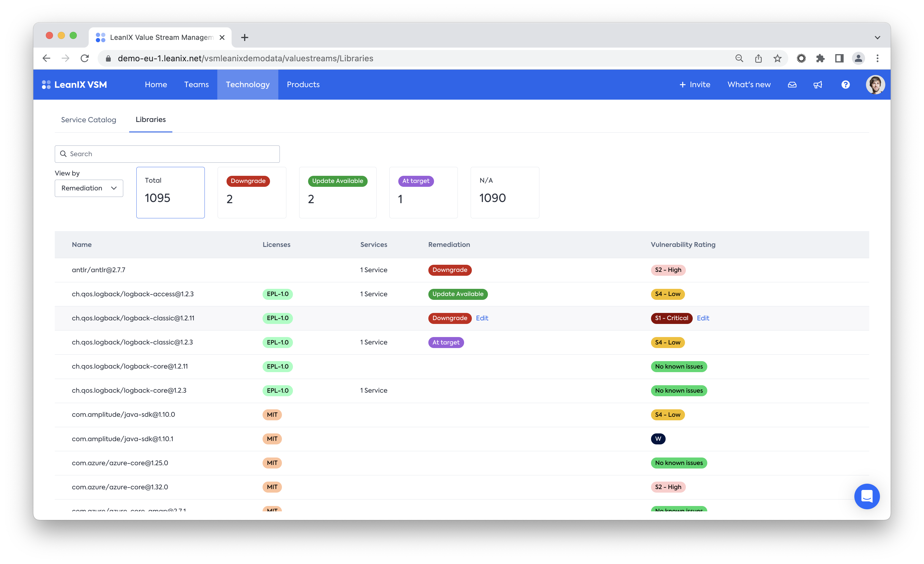The image size is (924, 564).
Task: Open the chat support bubble
Action: (x=867, y=496)
